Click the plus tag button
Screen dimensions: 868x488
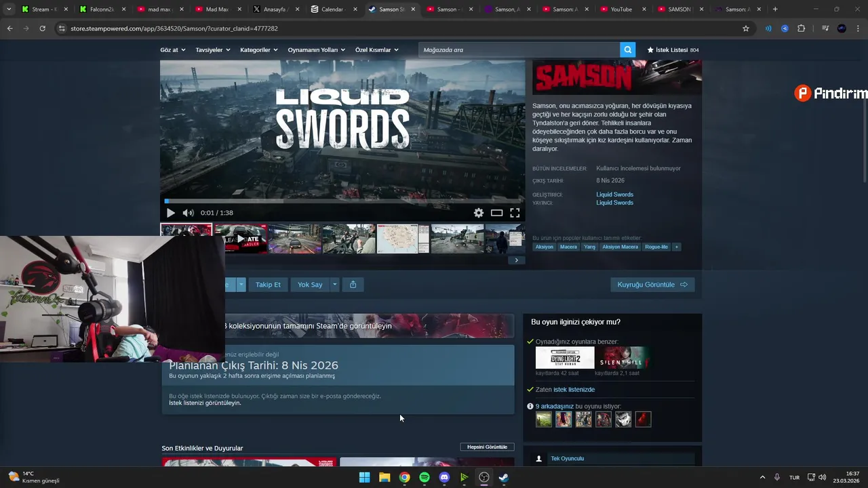tap(676, 247)
